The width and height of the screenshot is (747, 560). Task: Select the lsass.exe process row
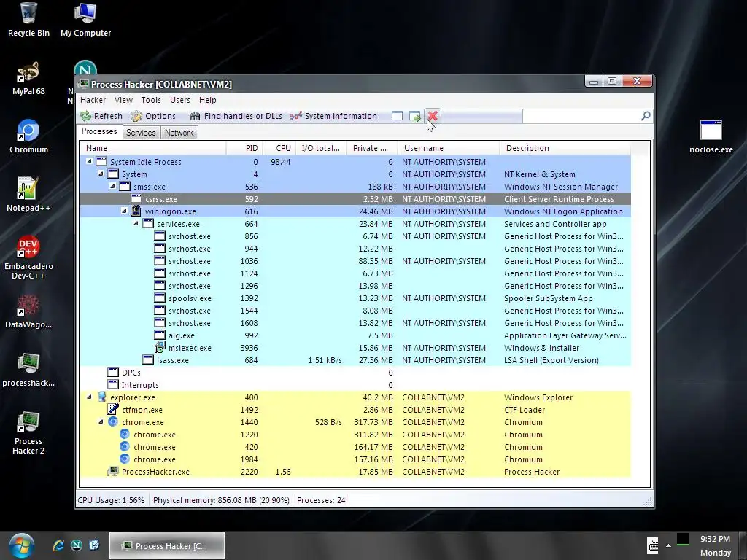tap(355, 360)
